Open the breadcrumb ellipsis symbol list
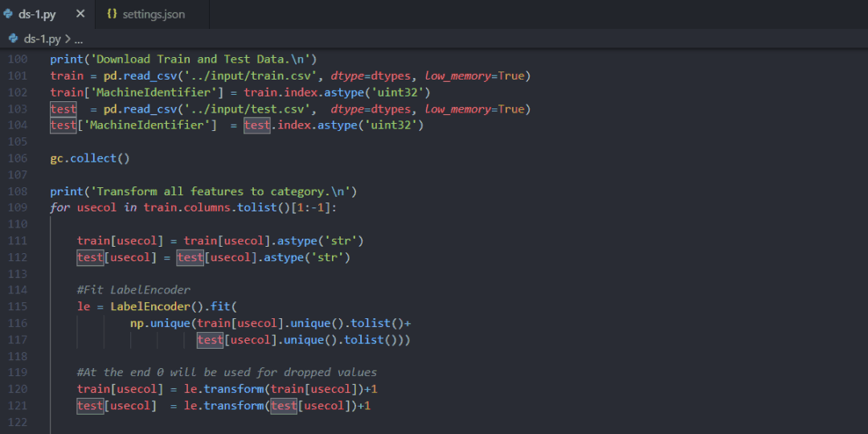This screenshot has width=868, height=434. [78, 39]
